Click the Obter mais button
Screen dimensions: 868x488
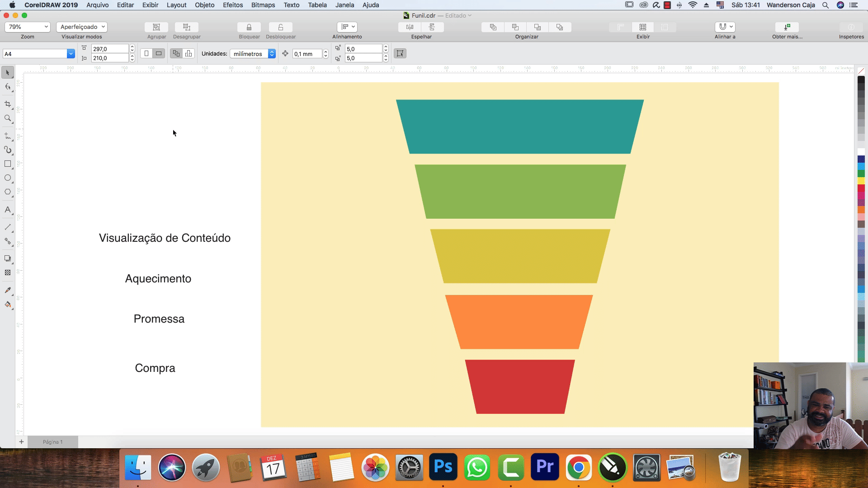point(787,27)
